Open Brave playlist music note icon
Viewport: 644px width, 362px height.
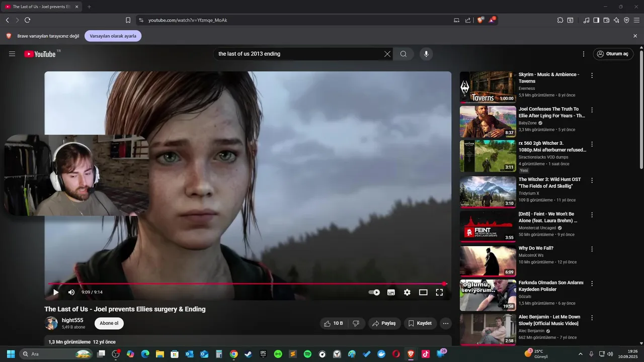(586, 20)
